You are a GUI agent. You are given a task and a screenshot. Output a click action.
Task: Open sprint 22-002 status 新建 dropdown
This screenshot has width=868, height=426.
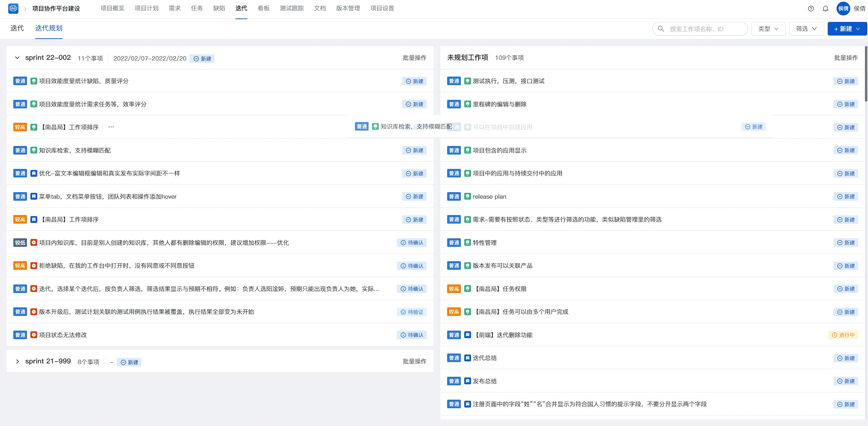pyautogui.click(x=202, y=58)
